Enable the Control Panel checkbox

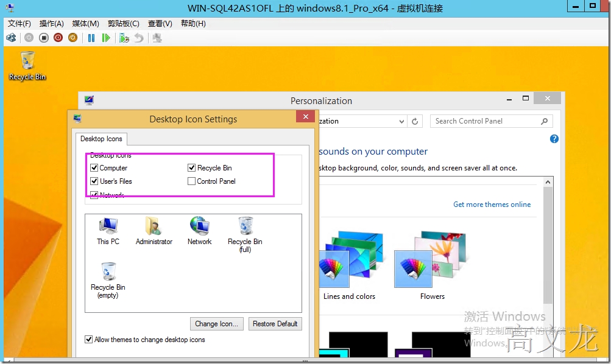pyautogui.click(x=191, y=181)
